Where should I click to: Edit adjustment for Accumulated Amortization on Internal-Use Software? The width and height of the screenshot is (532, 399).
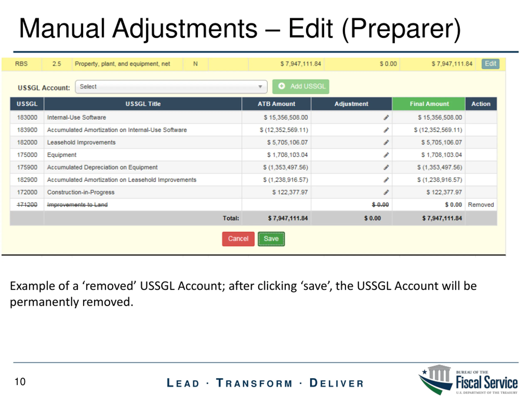[x=386, y=130]
